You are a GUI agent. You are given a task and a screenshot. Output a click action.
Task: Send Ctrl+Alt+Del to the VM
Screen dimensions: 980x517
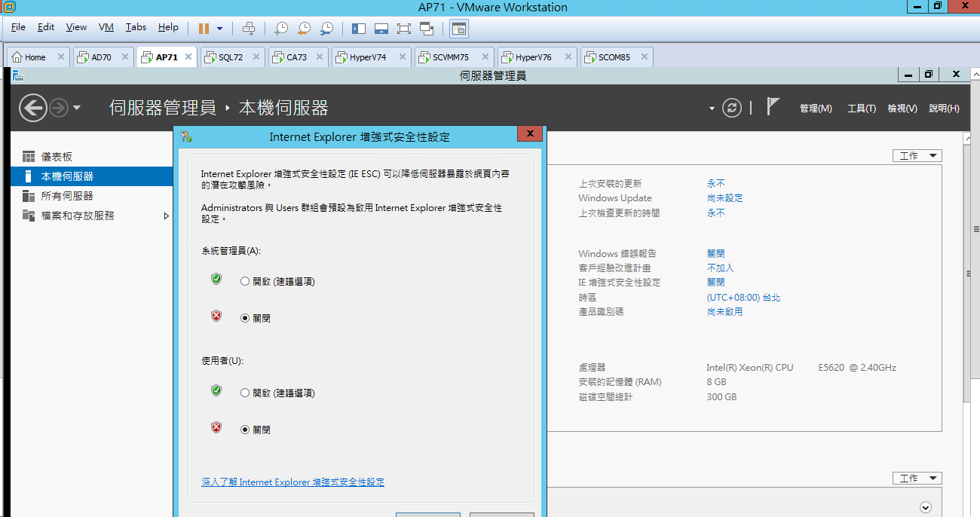click(x=249, y=29)
